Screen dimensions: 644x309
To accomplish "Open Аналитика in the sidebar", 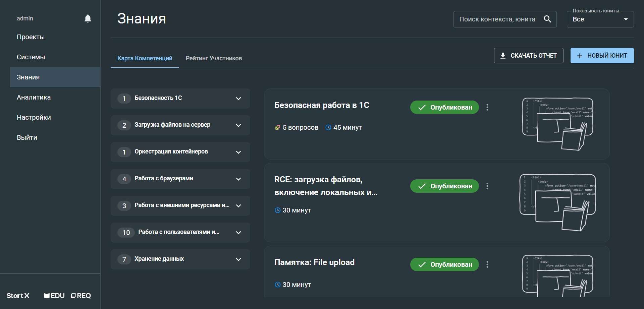I will point(34,97).
